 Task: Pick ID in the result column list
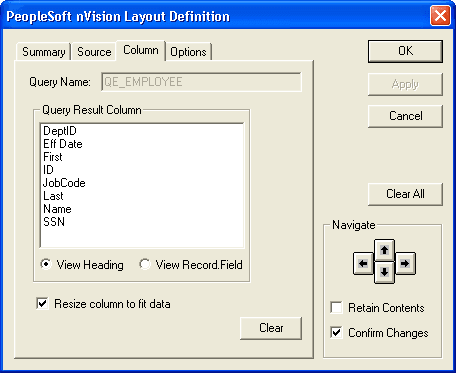142,170
